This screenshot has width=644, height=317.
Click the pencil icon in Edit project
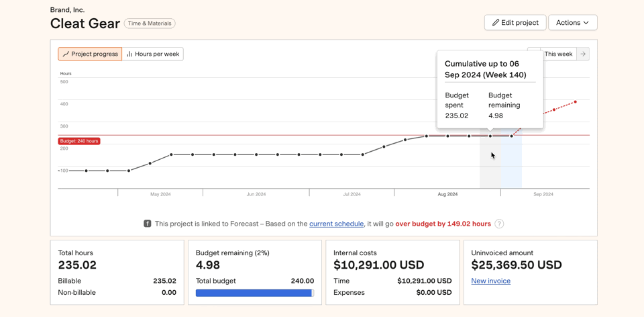pyautogui.click(x=496, y=23)
